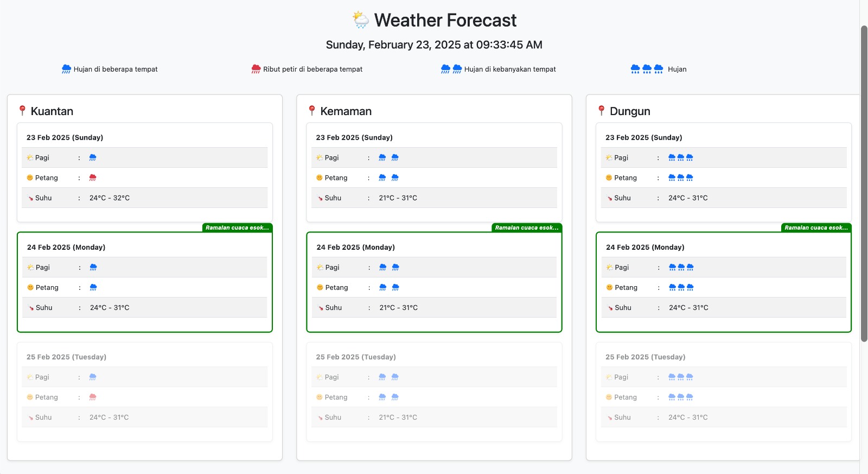This screenshot has width=868, height=474.
Task: Click the 'Hujan di kebanyakan tempat' legend label
Action: (510, 69)
